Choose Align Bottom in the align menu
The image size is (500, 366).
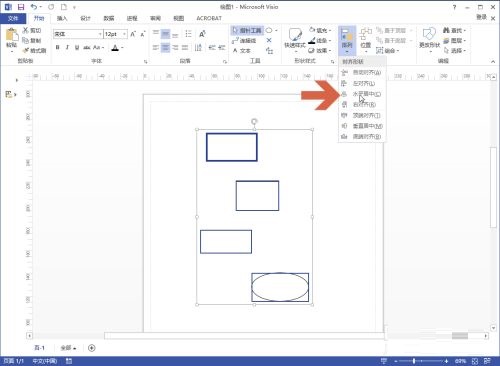point(362,137)
